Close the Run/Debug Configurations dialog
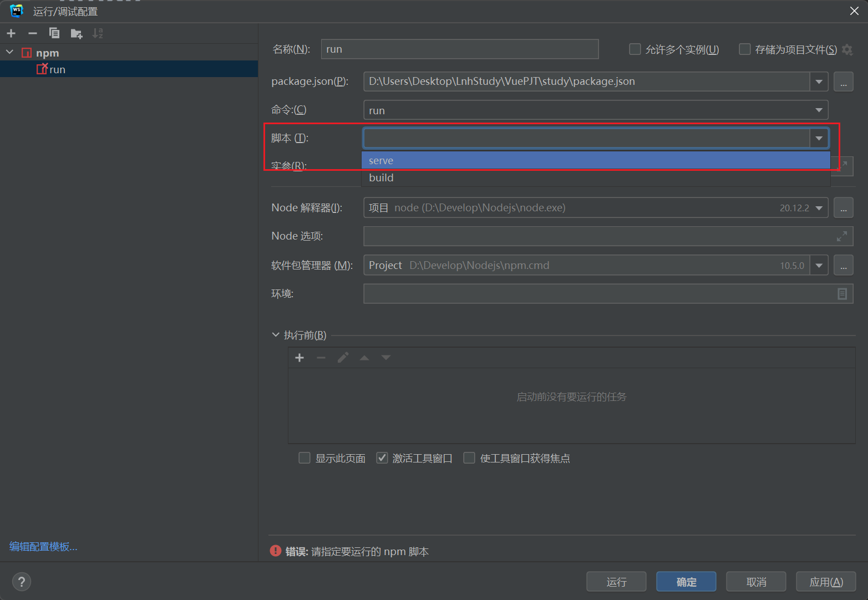 [854, 11]
